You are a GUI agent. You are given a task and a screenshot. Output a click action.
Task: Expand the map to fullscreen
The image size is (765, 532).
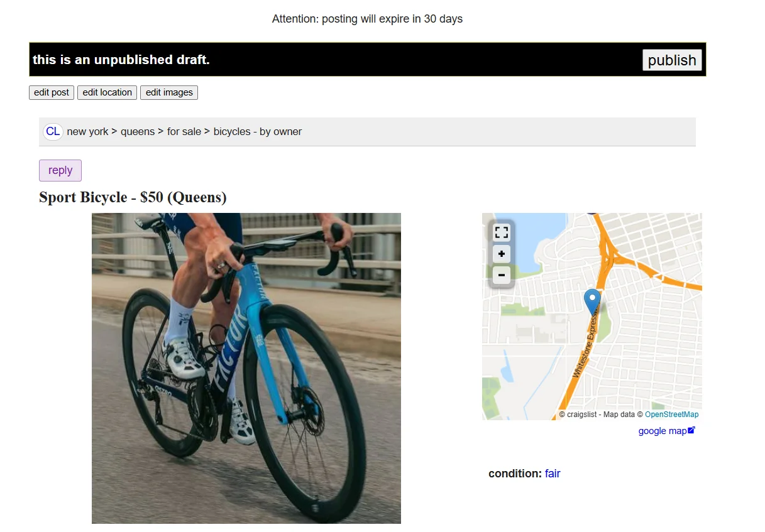point(501,232)
